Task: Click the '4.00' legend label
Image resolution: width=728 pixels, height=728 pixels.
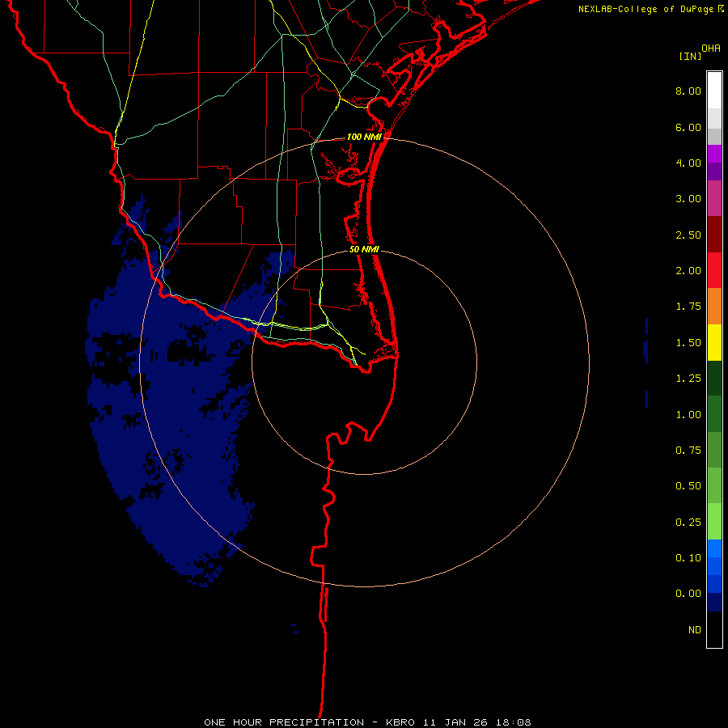Action: 688,163
